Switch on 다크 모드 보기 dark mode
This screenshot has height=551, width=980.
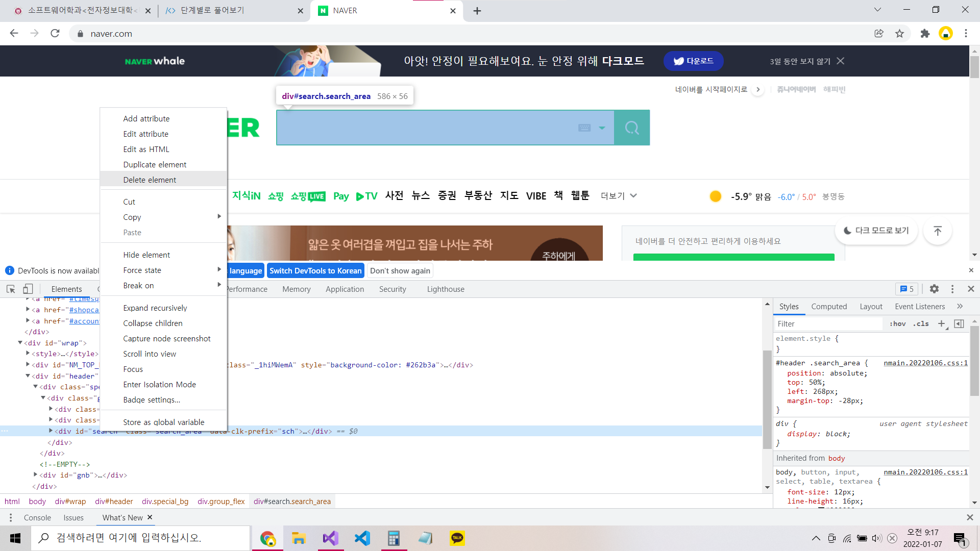click(876, 231)
